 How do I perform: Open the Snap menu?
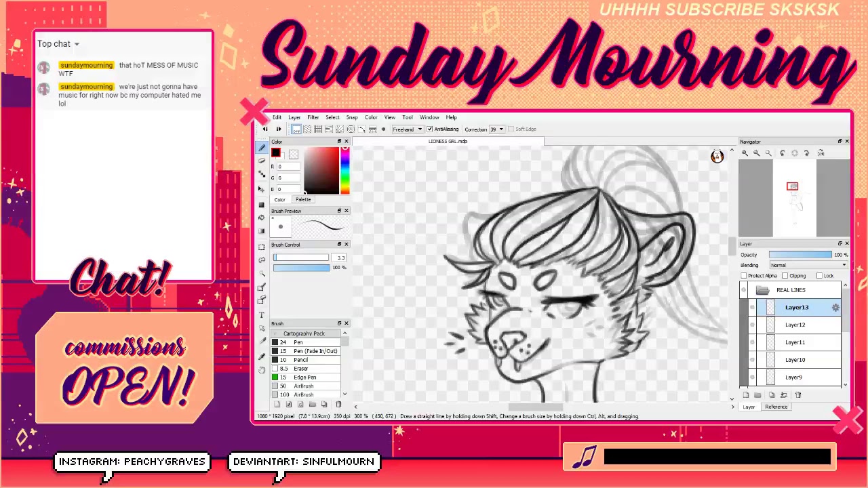pyautogui.click(x=352, y=117)
